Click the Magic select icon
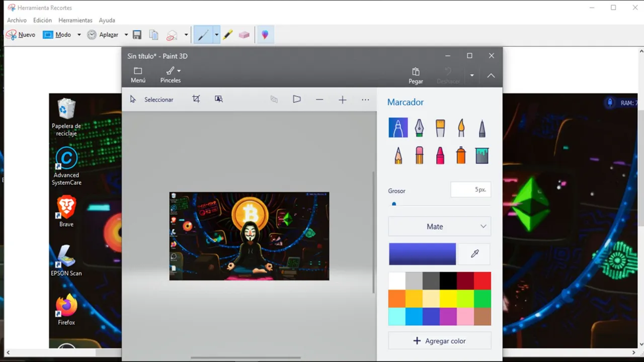This screenshot has width=644, height=362. 219,99
